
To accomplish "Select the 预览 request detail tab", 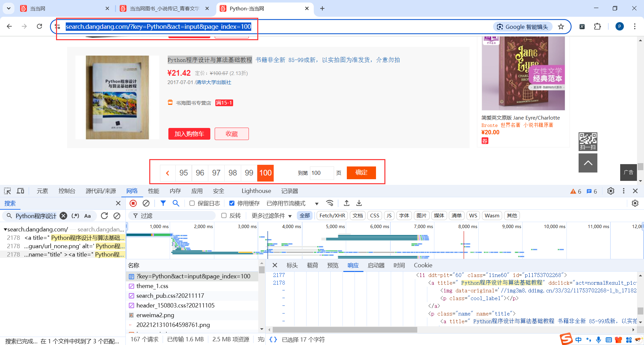I will point(333,265).
